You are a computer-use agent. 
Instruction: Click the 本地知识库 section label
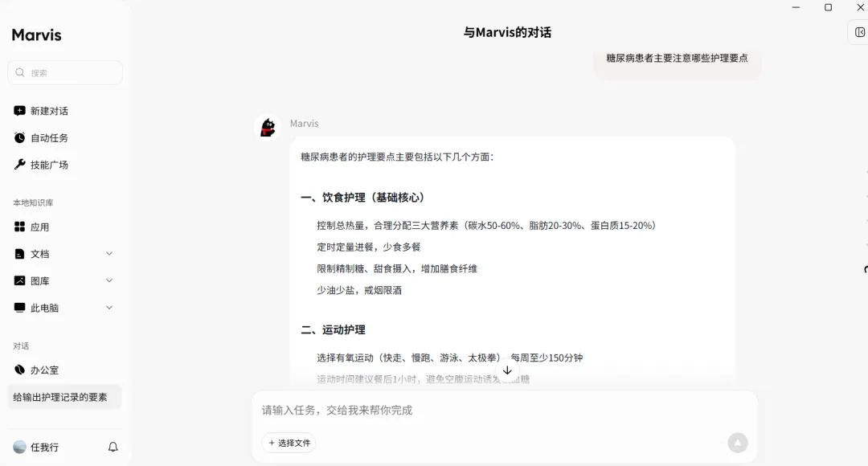[33, 202]
